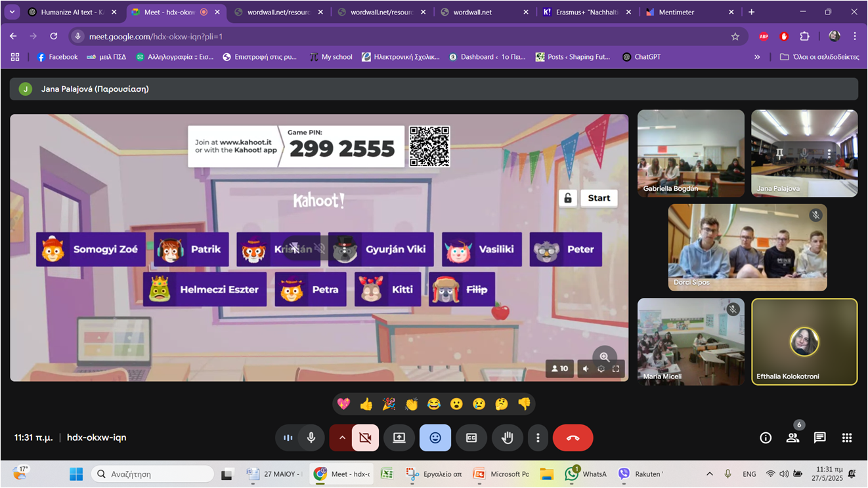Select Gabriella Bogdán's video tile
Image resolution: width=868 pixels, height=488 pixels.
click(691, 153)
